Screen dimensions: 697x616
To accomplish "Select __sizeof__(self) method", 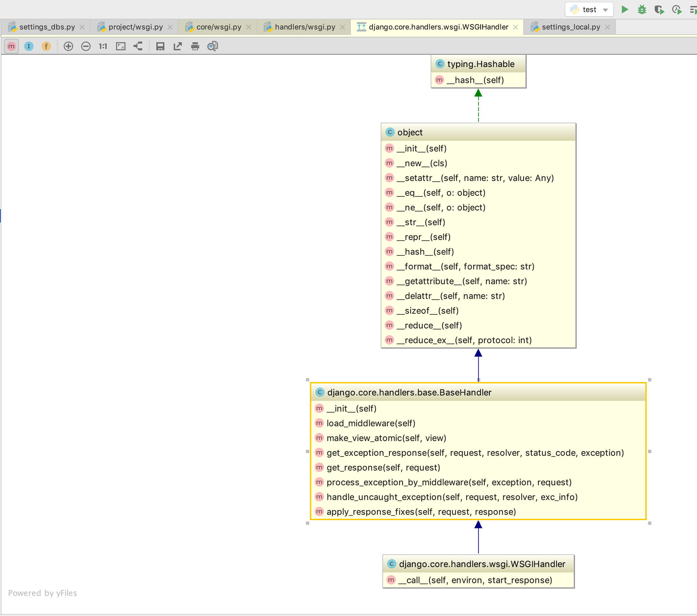I will pos(478,311).
